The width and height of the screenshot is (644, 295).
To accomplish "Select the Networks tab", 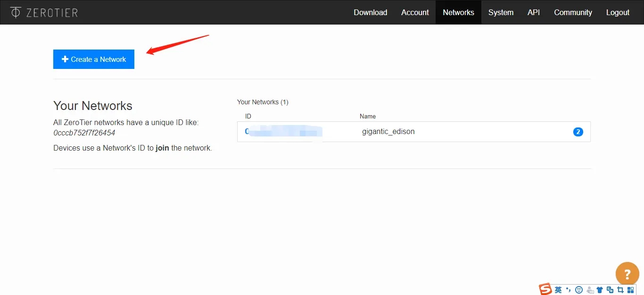I will (x=458, y=12).
